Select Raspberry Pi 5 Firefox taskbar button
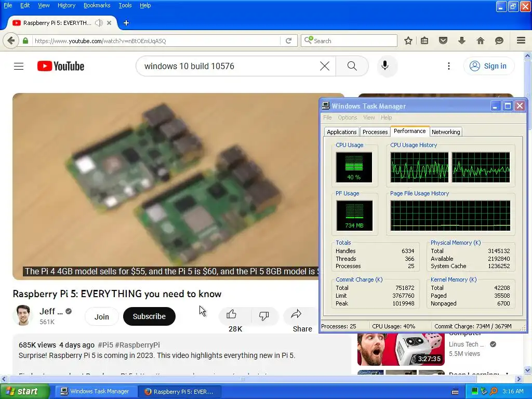This screenshot has height=399, width=532. coord(180,391)
